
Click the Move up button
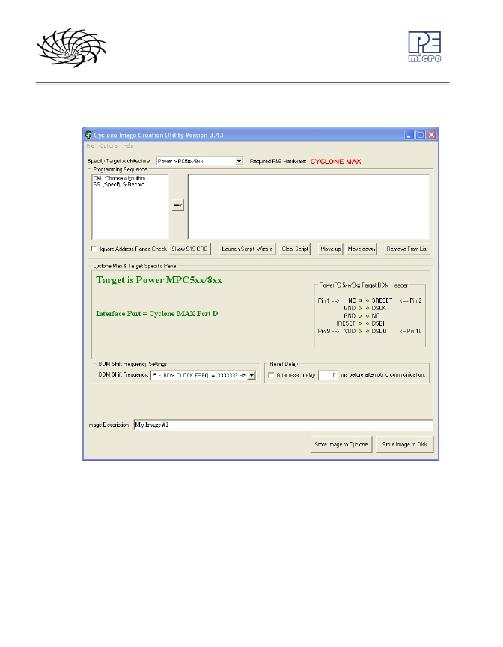[x=331, y=249]
